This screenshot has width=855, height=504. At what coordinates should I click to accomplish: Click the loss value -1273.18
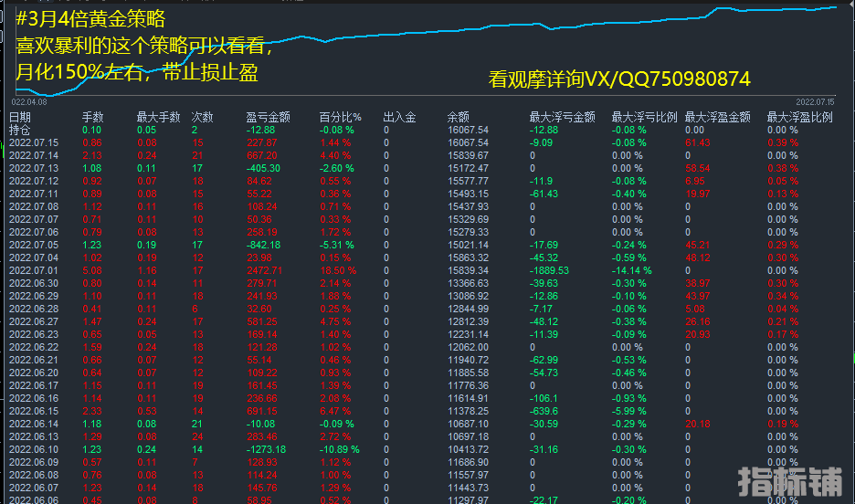coord(266,449)
